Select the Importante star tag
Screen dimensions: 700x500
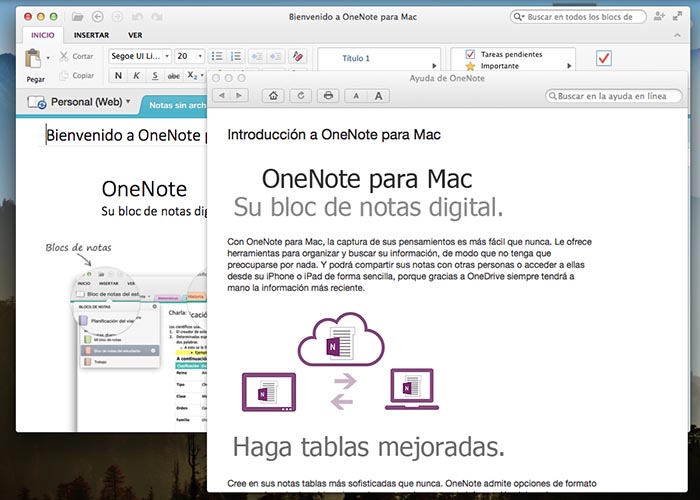pyautogui.click(x=492, y=66)
